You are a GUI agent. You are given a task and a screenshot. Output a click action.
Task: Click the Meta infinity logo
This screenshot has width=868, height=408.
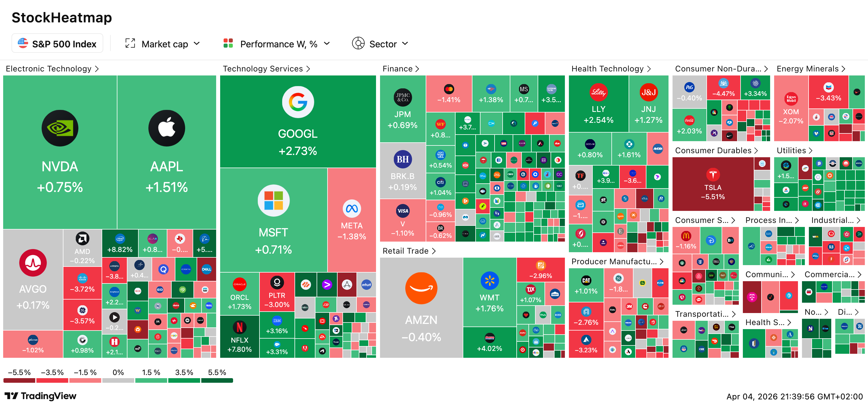pos(352,209)
